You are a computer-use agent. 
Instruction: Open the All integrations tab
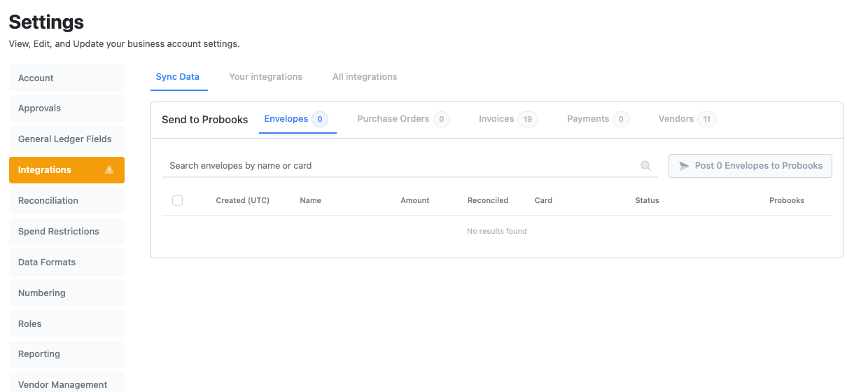[x=365, y=77]
